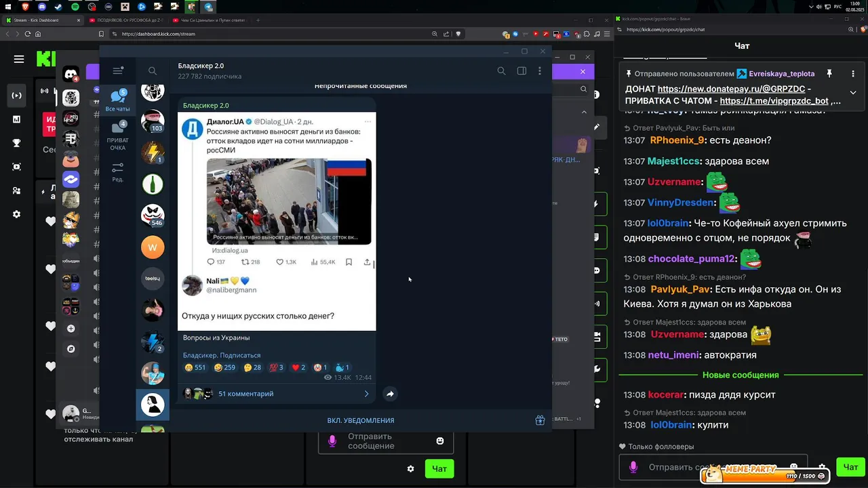Add the heart reaction with count 2
The height and width of the screenshot is (488, 868).
[x=298, y=367]
